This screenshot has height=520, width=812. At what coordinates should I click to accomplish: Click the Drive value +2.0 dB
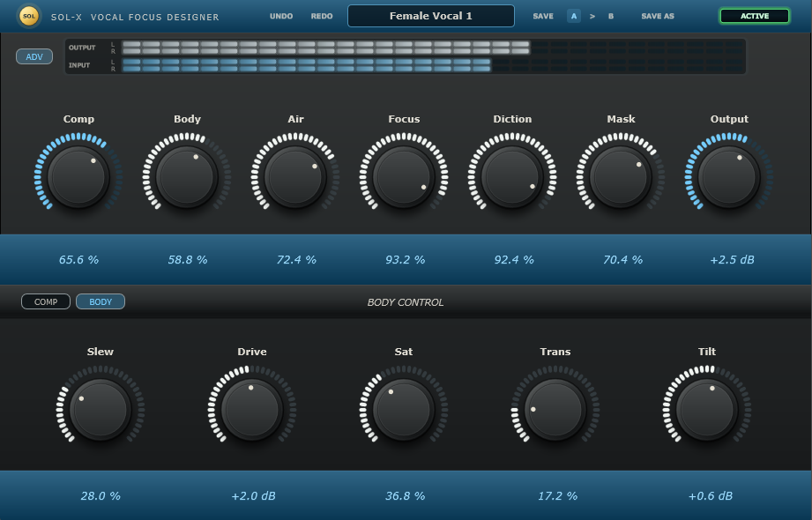(253, 495)
